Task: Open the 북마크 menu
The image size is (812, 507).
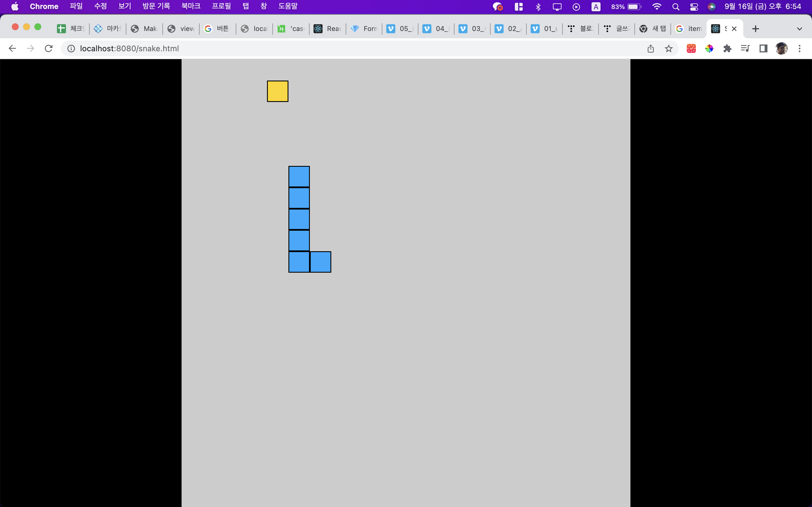Action: click(191, 6)
